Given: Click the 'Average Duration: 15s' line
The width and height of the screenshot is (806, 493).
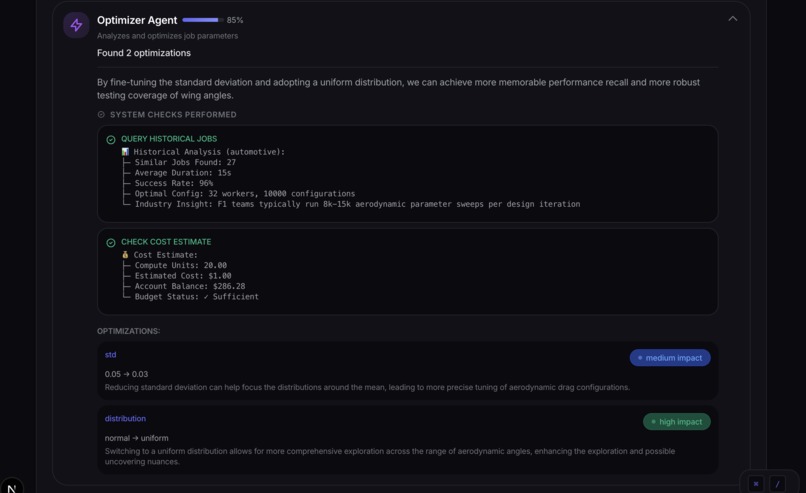Looking at the screenshot, I should pos(183,173).
